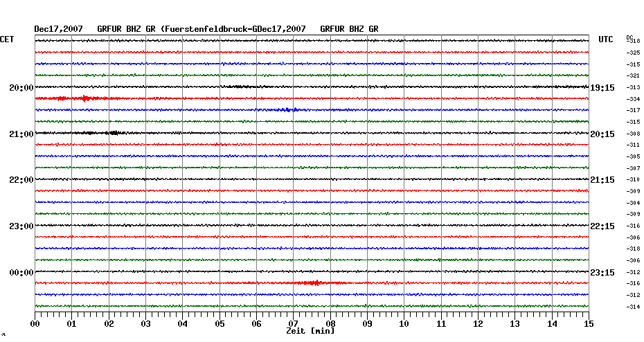Screen dimensions: 644x342
Task: Click minute 14 on the time axis
Action: (552, 323)
